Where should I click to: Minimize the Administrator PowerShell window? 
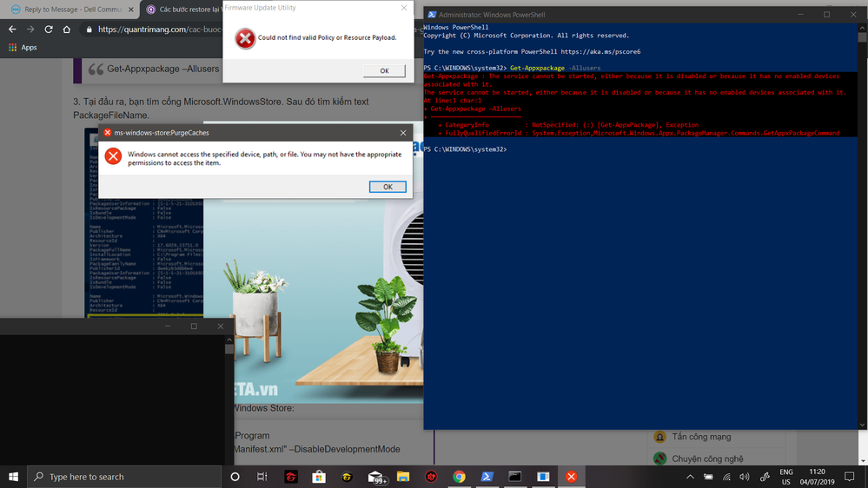point(800,15)
